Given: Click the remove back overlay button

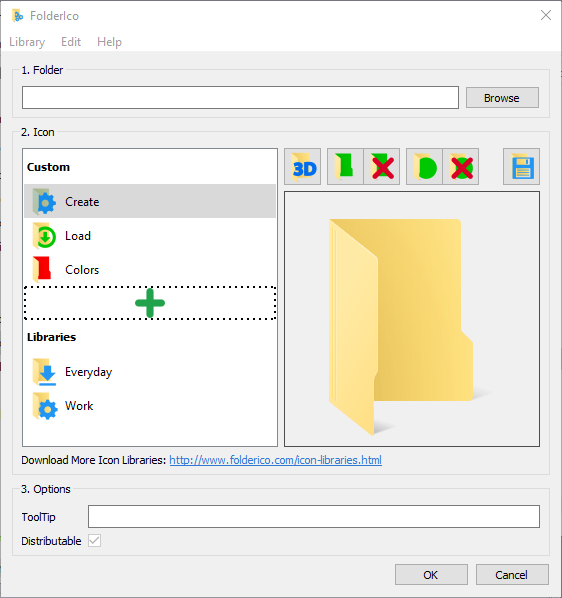Looking at the screenshot, I should pos(382,167).
